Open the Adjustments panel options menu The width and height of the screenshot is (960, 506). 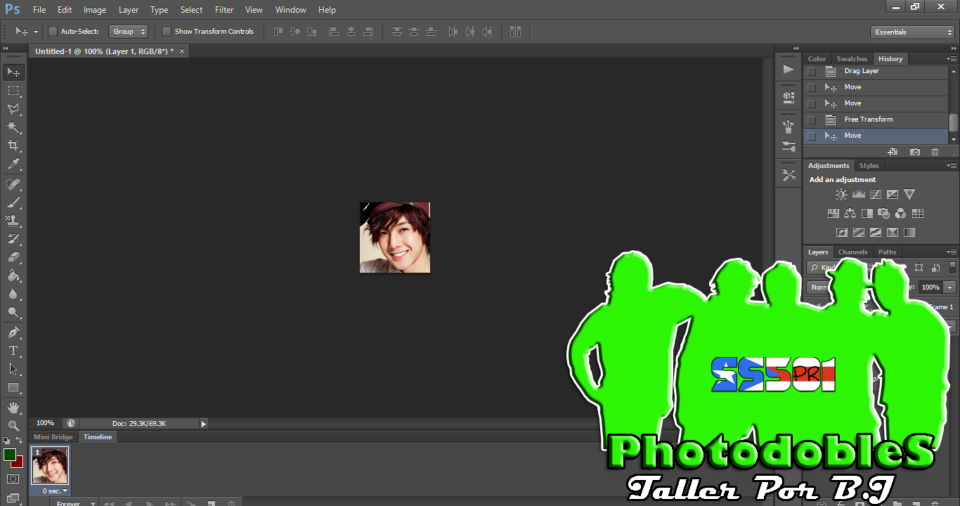[x=951, y=165]
